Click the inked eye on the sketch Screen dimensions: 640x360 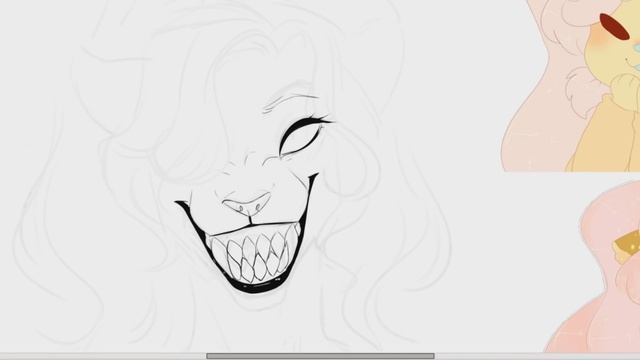(302, 136)
